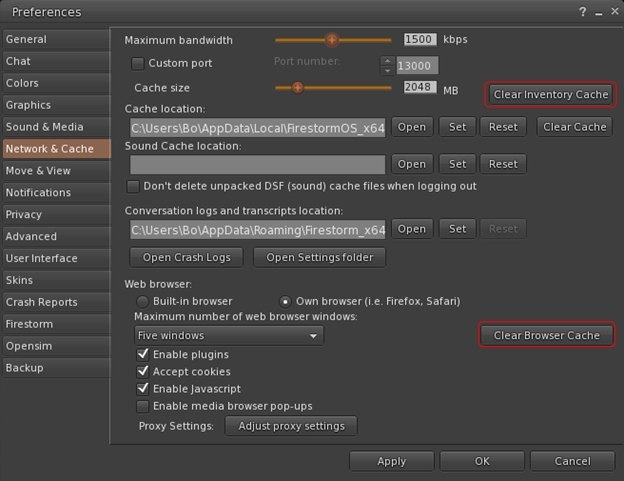The width and height of the screenshot is (624, 481).
Task: Open the Sound & Media tab
Action: tap(44, 127)
